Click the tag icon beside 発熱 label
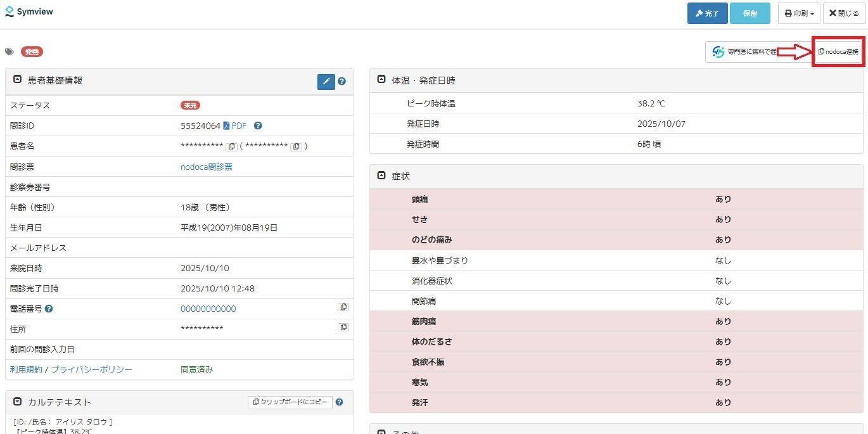Viewport: 868px width, 434px height. 10,52
